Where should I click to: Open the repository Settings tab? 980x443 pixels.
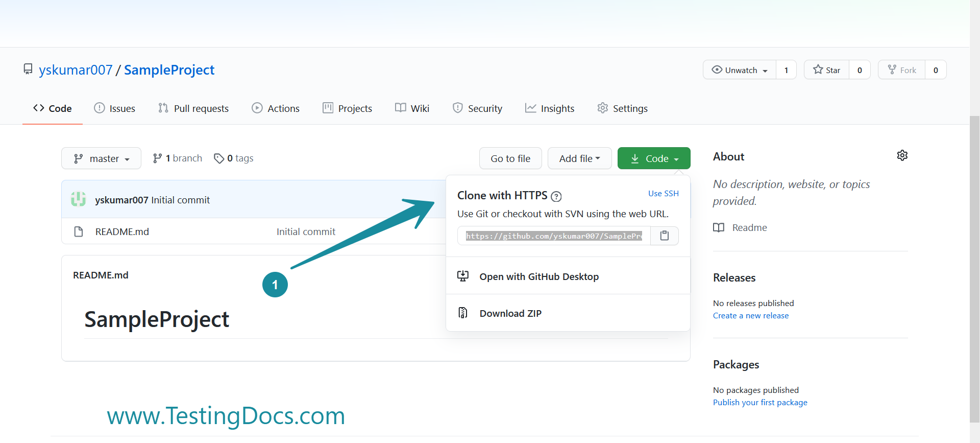coord(622,108)
